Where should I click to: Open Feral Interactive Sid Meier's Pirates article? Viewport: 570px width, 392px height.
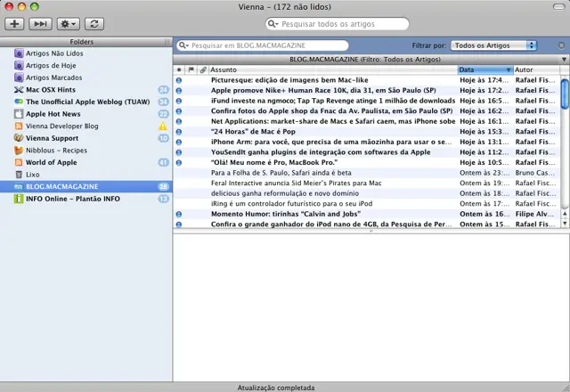click(367, 184)
